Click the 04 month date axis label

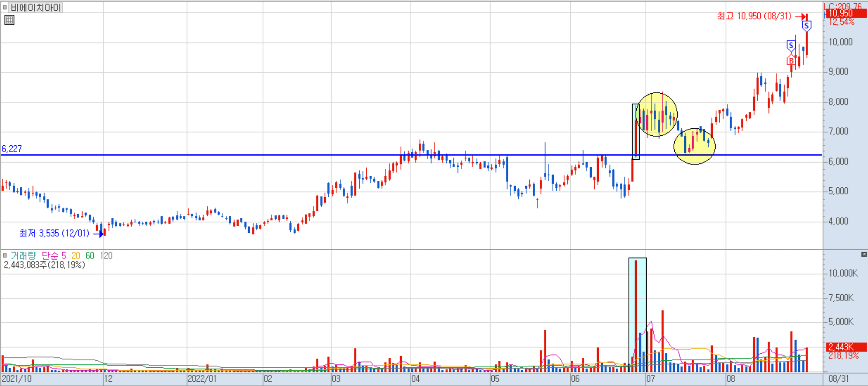[415, 379]
